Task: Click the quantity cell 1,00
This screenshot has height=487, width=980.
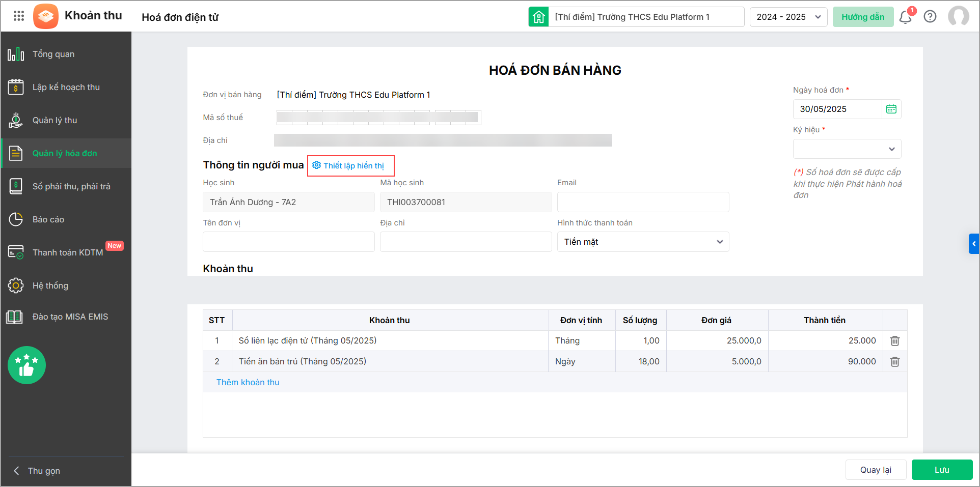Action: click(641, 341)
